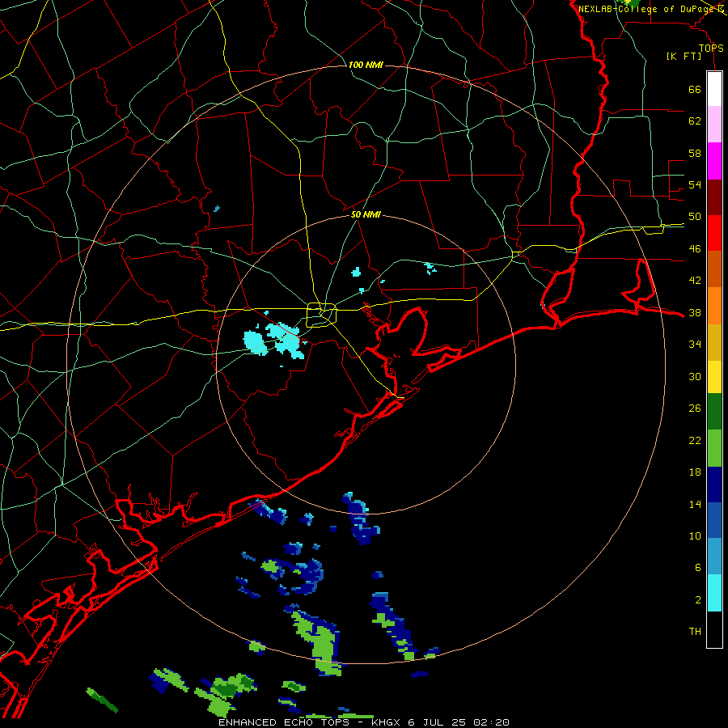Click the 'TOPS' legend title
This screenshot has width=728, height=728.
(711, 49)
